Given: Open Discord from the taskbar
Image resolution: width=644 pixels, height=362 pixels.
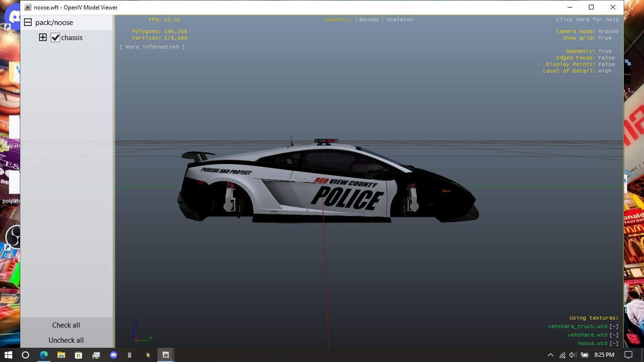Looking at the screenshot, I should tap(113, 355).
